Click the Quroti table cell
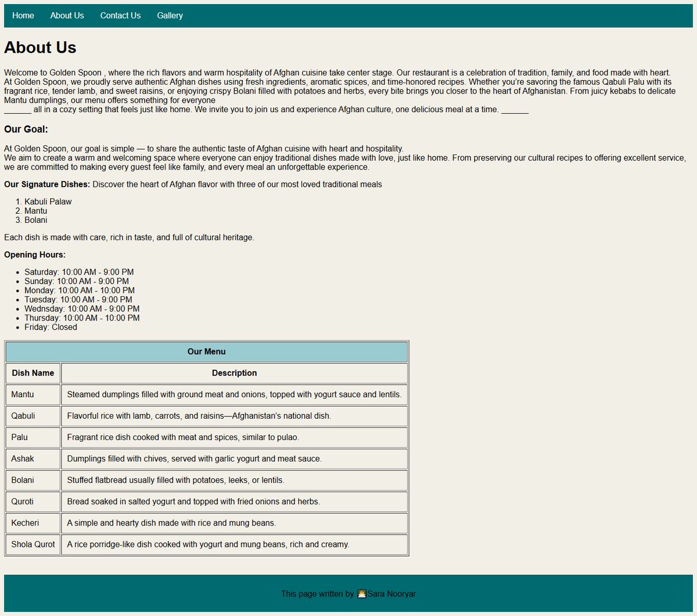Viewport: 697px width, 616px height. pos(33,502)
